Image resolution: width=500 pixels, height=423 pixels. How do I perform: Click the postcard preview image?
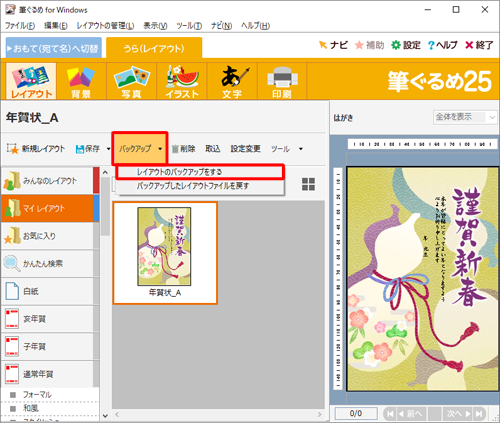[x=423, y=279]
